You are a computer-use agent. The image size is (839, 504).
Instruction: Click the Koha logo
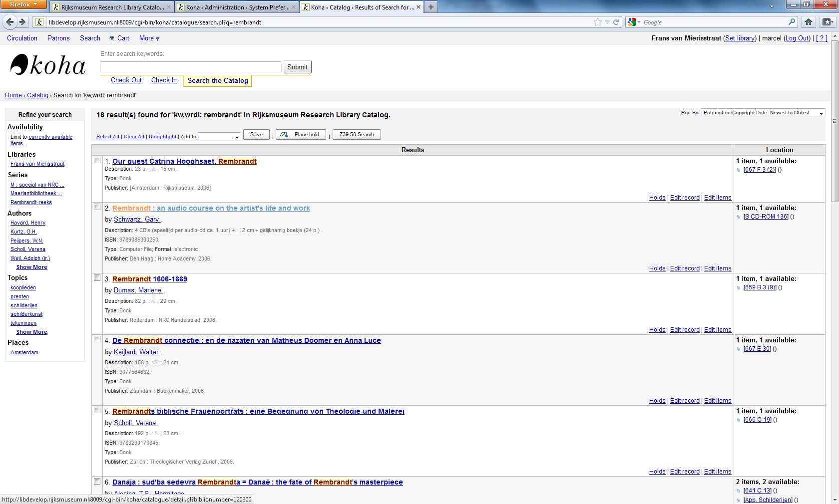(48, 66)
